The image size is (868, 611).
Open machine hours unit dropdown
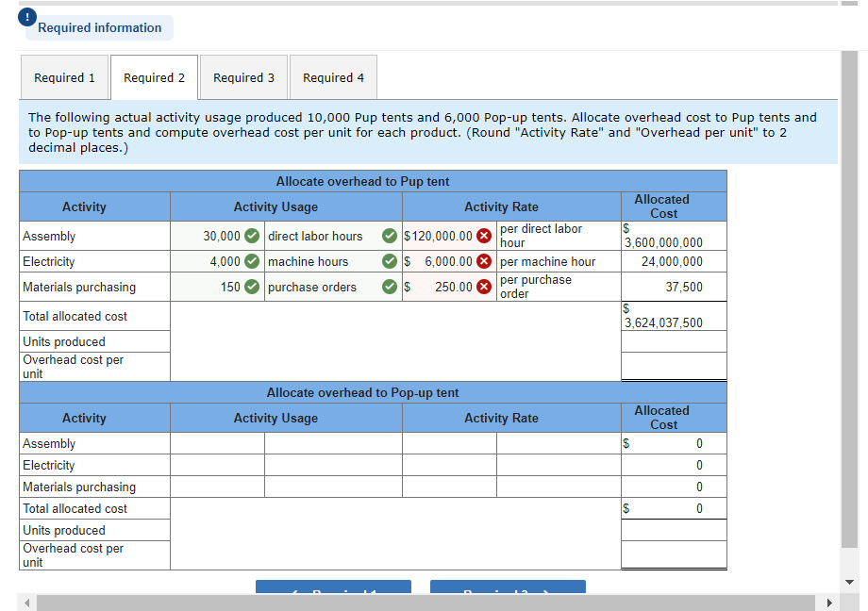pyautogui.click(x=333, y=261)
